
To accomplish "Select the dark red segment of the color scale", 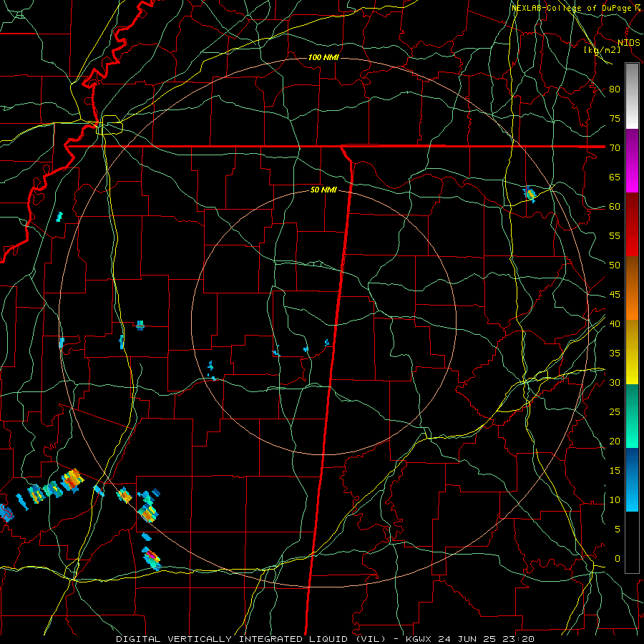I will pyautogui.click(x=632, y=224).
